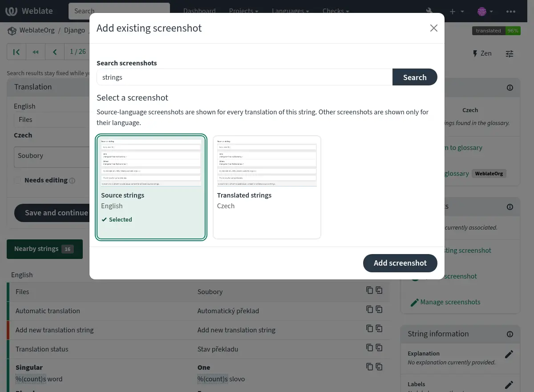Open the Checks menu
The width and height of the screenshot is (534, 392).
(335, 11)
